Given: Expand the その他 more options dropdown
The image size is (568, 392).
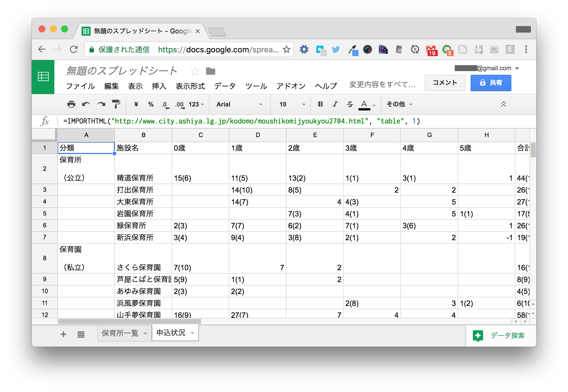Looking at the screenshot, I should (x=399, y=105).
